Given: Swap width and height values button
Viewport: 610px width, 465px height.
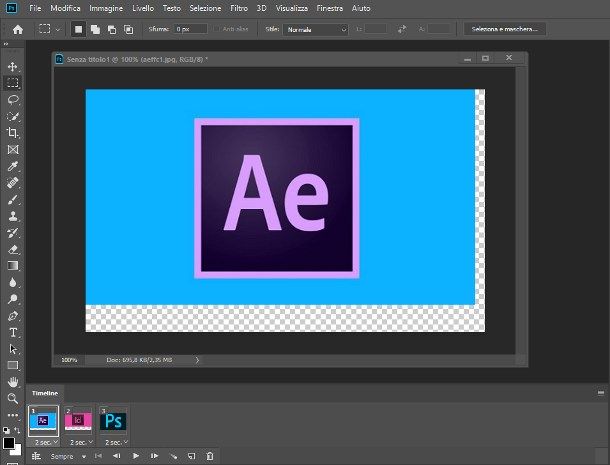Looking at the screenshot, I should click(402, 29).
